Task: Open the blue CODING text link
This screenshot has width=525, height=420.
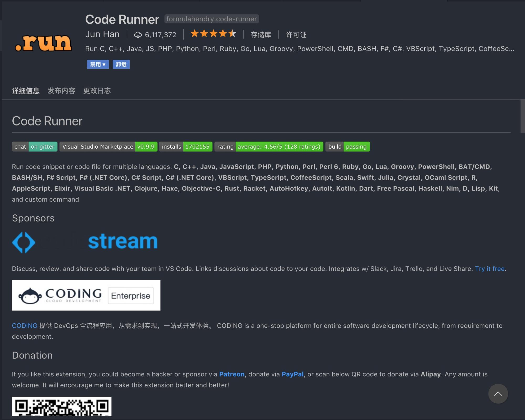Action: click(25, 326)
